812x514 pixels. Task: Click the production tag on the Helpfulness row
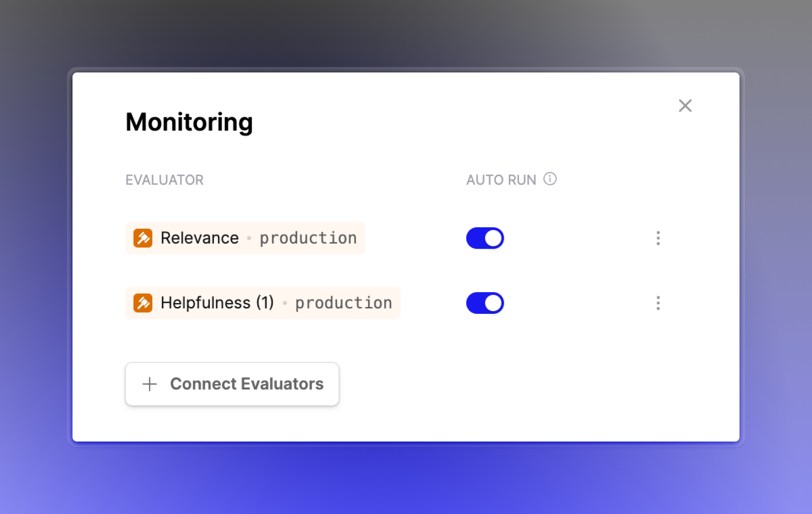click(343, 303)
